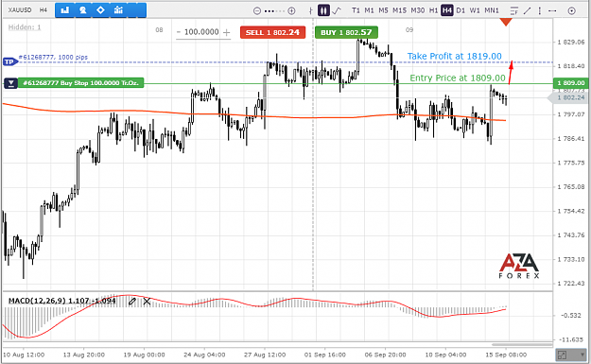
Task: Click the 1 829.06 price axis label
Action: [571, 42]
